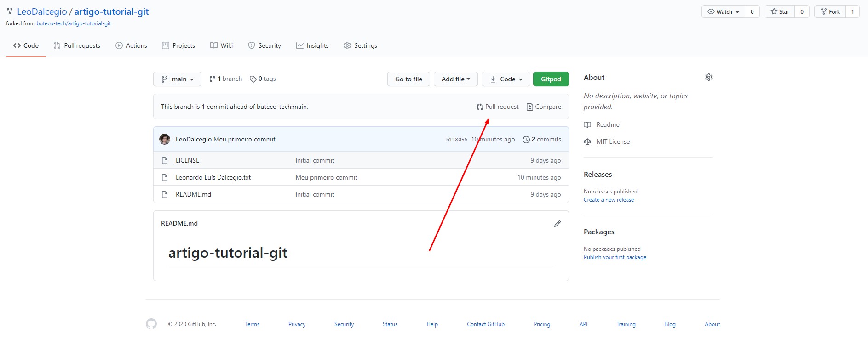The height and width of the screenshot is (356, 868).
Task: Open the footer Pricing link
Action: coord(542,324)
